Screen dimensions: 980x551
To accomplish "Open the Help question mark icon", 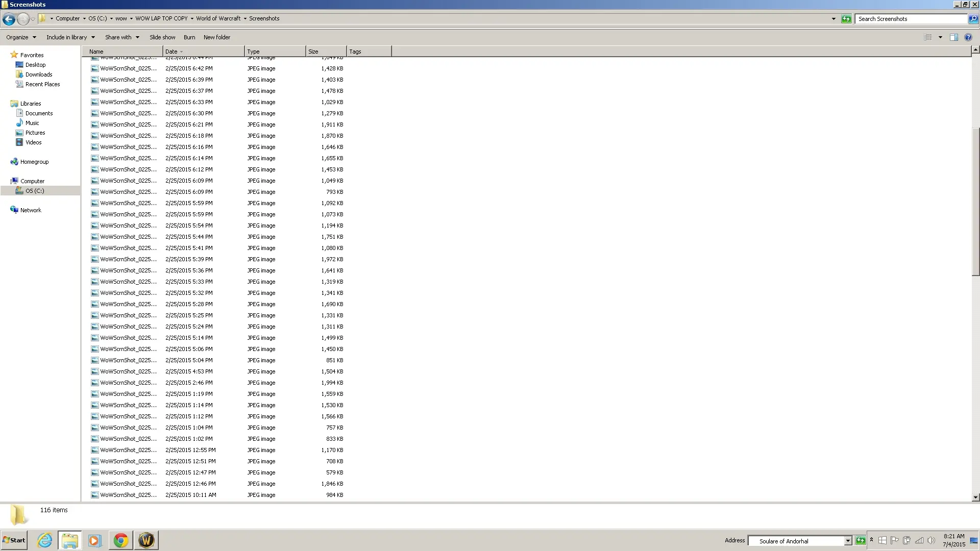I will (968, 37).
